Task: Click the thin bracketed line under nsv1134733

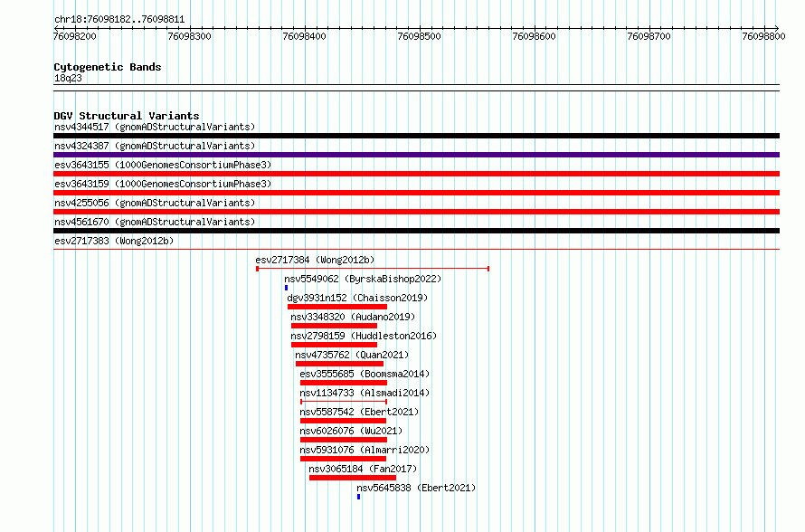Action: pos(344,402)
